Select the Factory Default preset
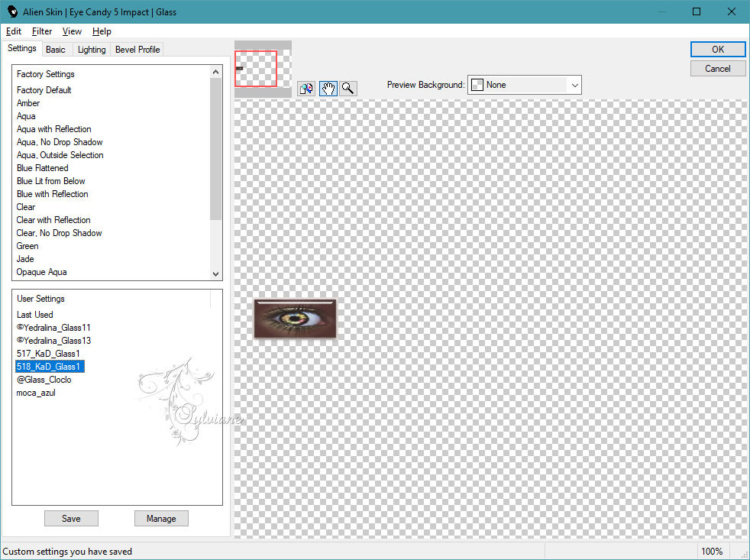Image resolution: width=750 pixels, height=560 pixels. [x=44, y=90]
